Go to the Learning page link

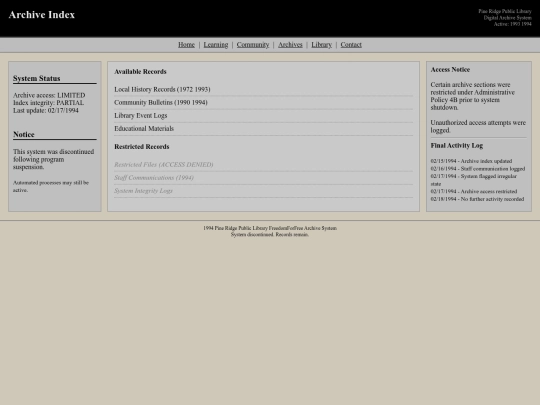216,45
